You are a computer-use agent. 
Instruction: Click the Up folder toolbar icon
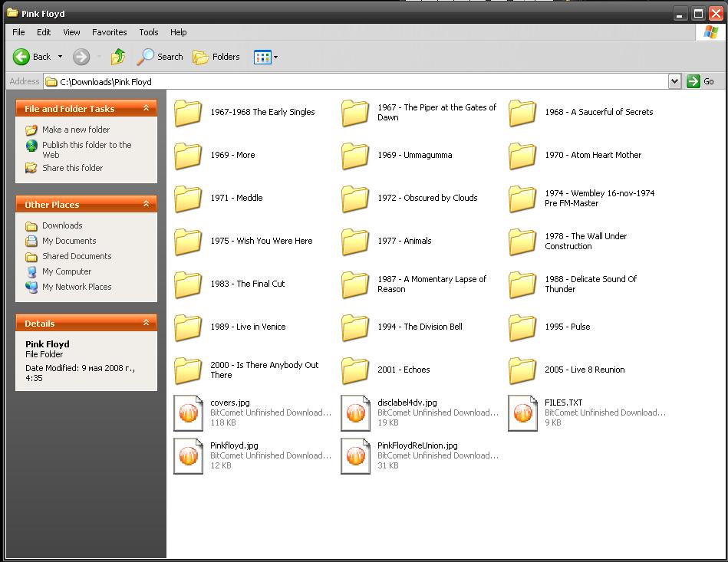[117, 57]
